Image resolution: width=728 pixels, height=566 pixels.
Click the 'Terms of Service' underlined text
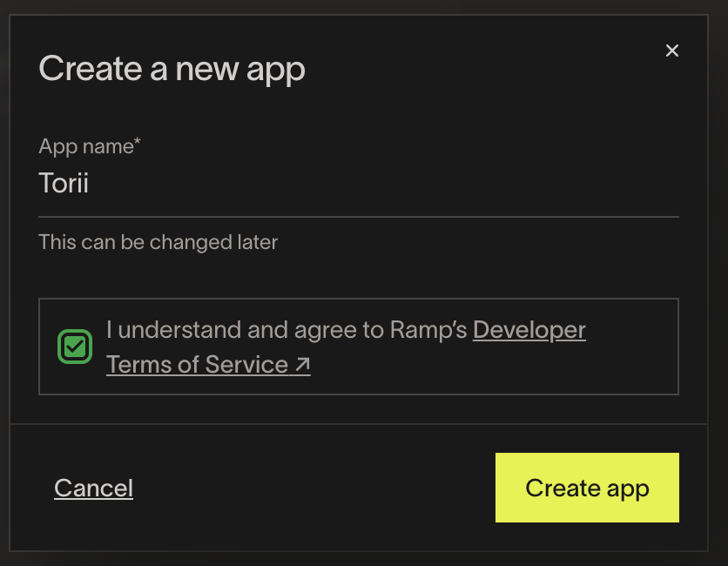(x=198, y=365)
